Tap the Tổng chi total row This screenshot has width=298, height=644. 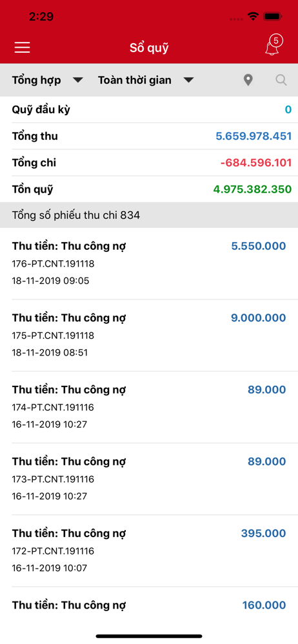(x=149, y=163)
